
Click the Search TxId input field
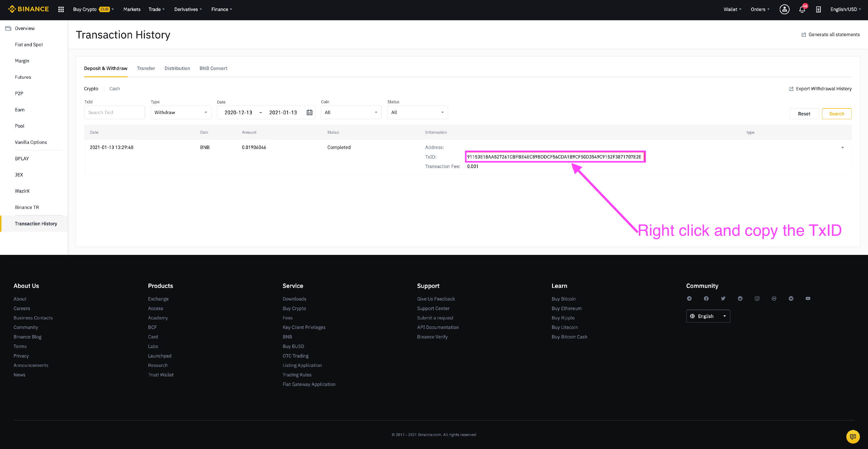(114, 113)
